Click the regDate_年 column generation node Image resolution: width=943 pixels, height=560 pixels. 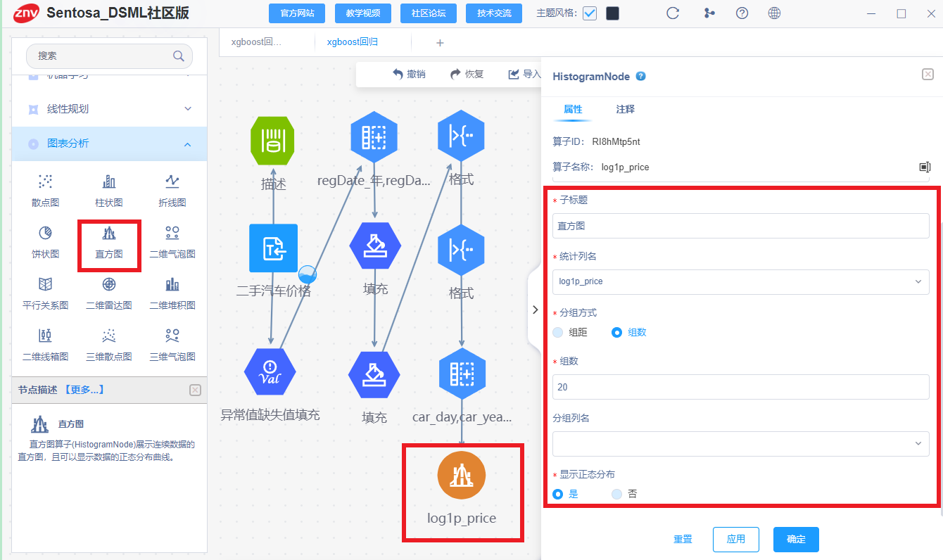(x=374, y=137)
